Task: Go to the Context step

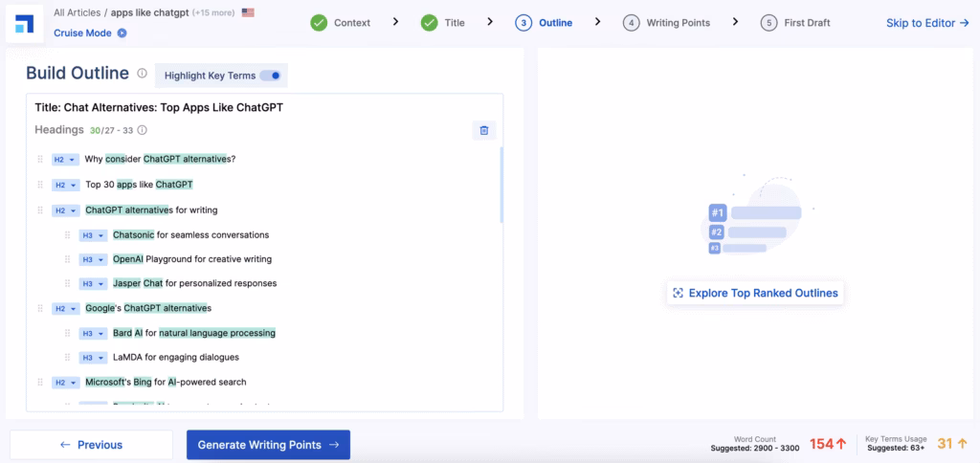Action: click(x=341, y=23)
